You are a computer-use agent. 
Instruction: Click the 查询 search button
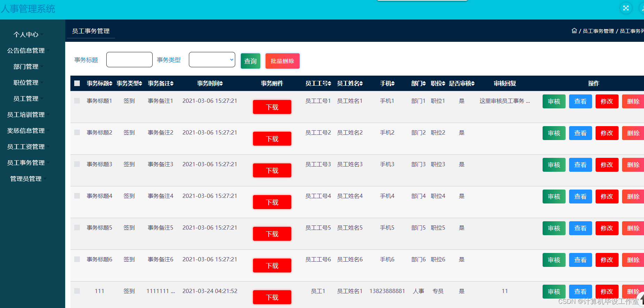click(250, 61)
